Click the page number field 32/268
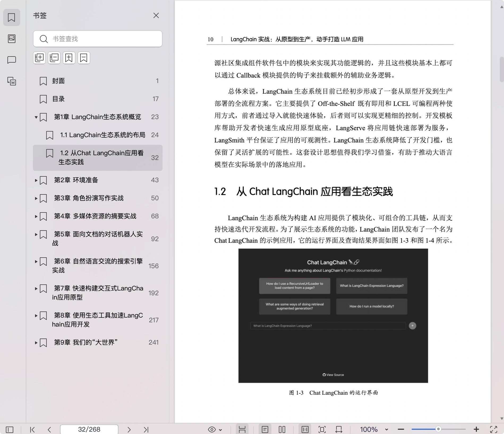Viewport: 504px width, 434px height. coord(89,429)
